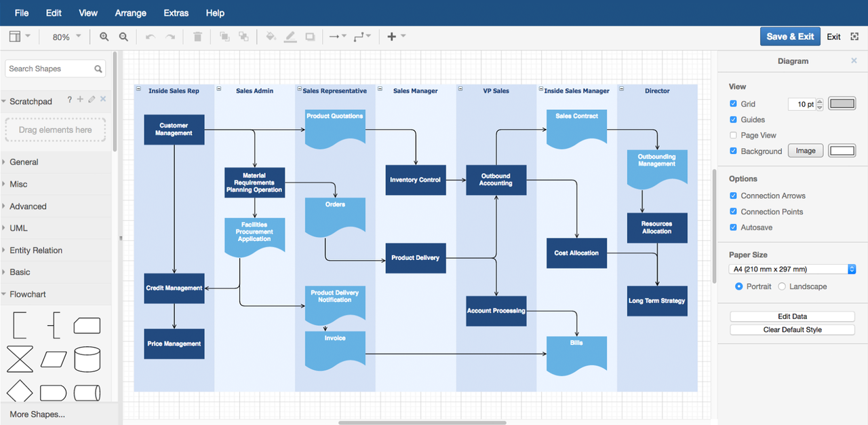Apply the Shadow icon
Screen dimensions: 868x425
coord(310,37)
